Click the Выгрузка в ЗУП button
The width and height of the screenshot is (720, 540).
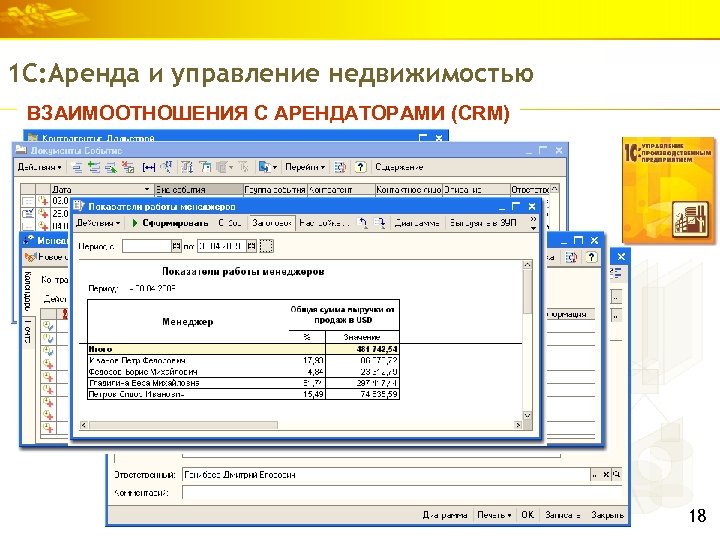tap(484, 223)
